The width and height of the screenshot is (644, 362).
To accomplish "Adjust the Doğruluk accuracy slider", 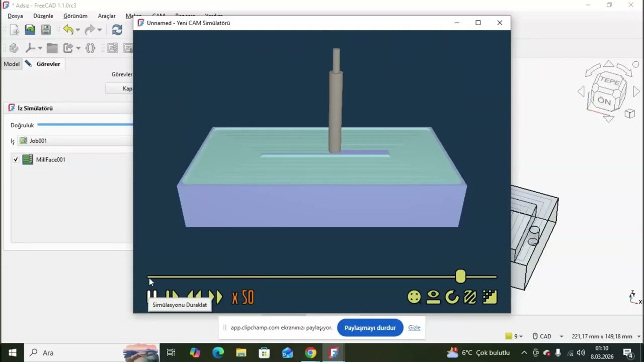I will click(x=85, y=125).
